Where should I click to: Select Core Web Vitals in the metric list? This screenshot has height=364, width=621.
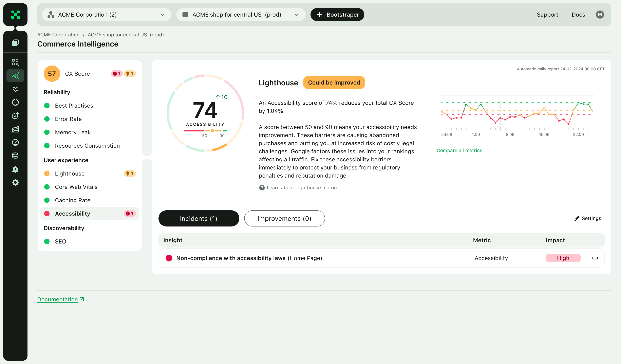(76, 187)
